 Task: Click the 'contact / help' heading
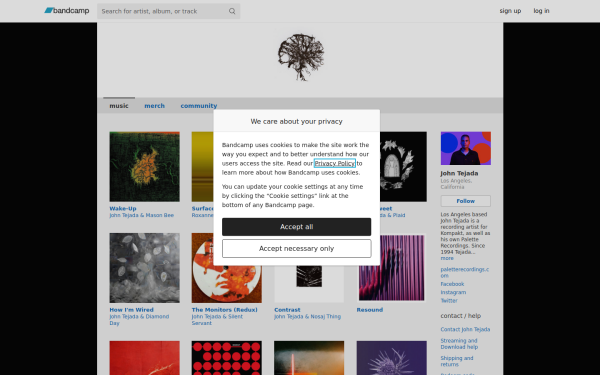(x=460, y=316)
